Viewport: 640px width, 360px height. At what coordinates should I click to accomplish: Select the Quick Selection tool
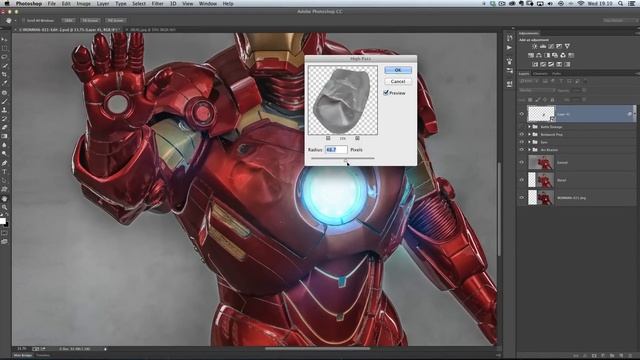coord(5,65)
